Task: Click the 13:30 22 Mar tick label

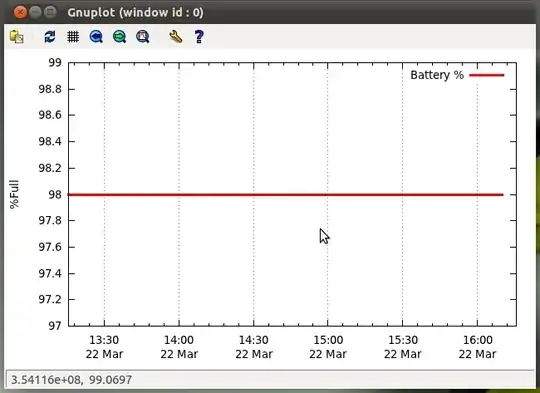Action: click(104, 347)
